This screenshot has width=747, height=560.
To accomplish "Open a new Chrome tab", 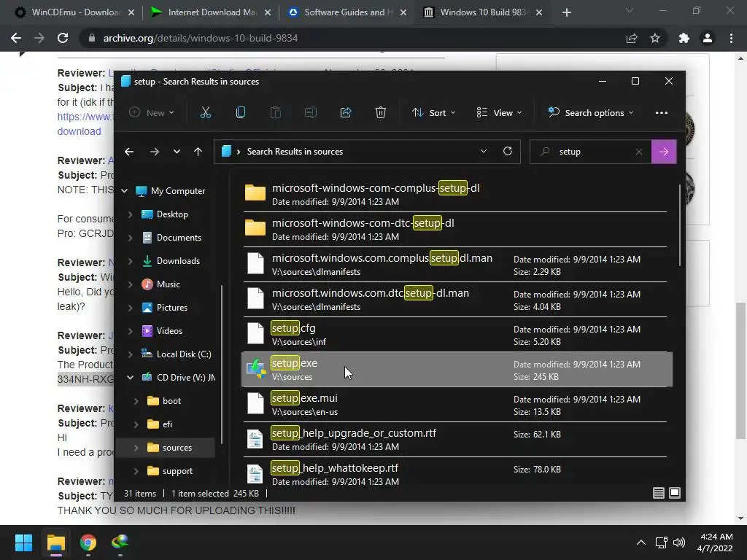I will tap(566, 12).
